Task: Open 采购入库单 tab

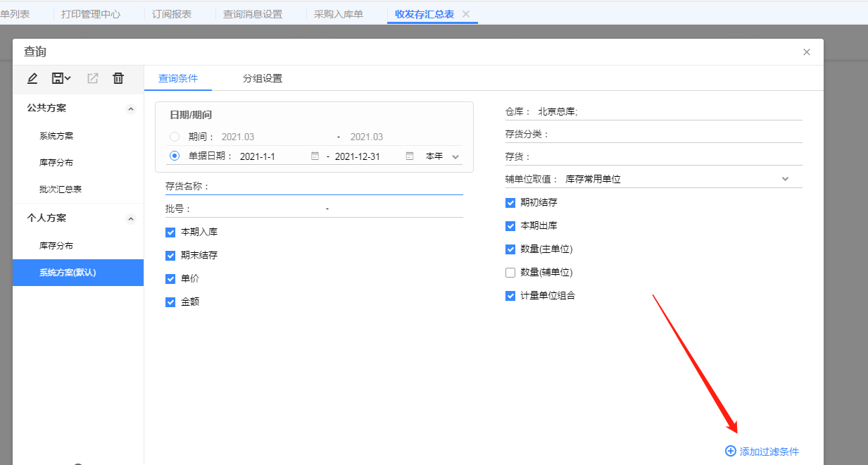Action: point(339,14)
